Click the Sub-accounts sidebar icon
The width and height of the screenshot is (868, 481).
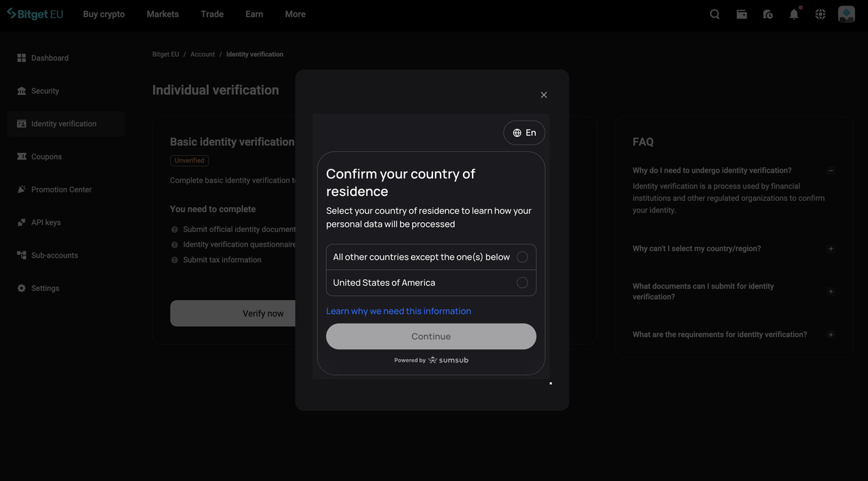21,256
